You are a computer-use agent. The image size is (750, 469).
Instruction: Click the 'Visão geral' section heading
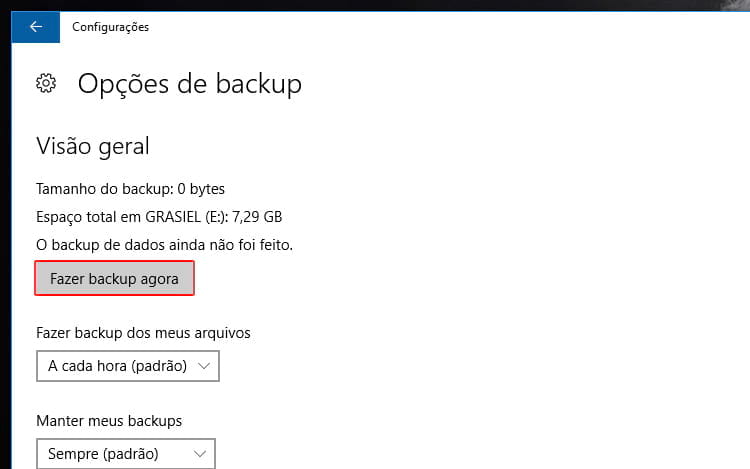(93, 146)
